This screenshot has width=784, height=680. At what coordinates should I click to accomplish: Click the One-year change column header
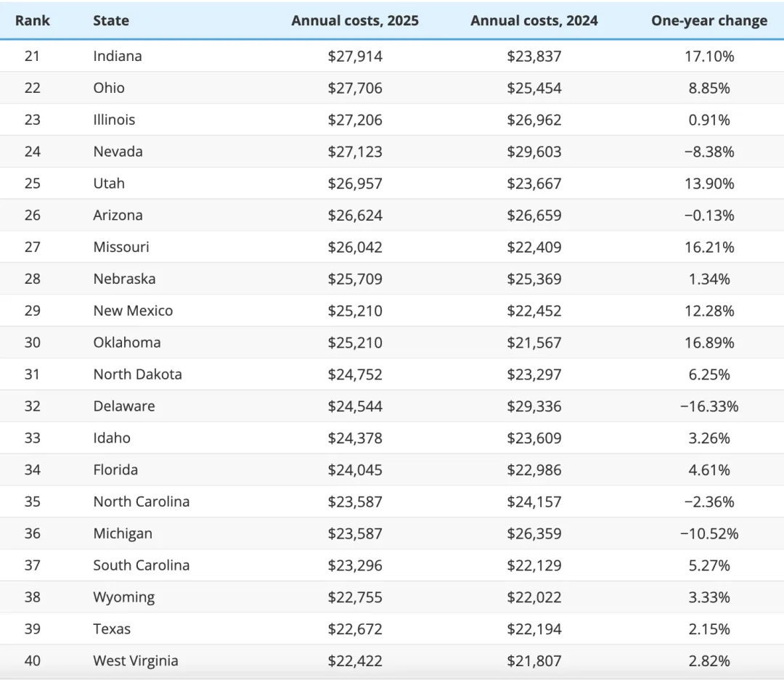coord(709,20)
